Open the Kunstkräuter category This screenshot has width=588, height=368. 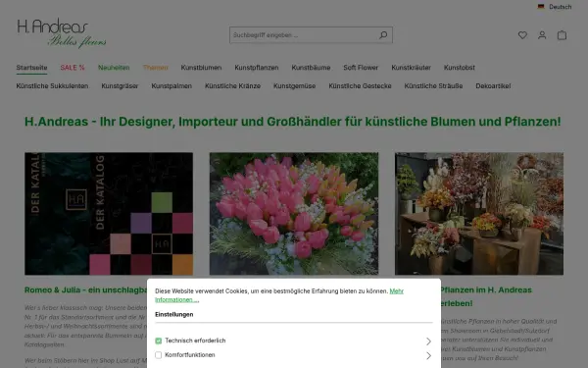tap(411, 68)
